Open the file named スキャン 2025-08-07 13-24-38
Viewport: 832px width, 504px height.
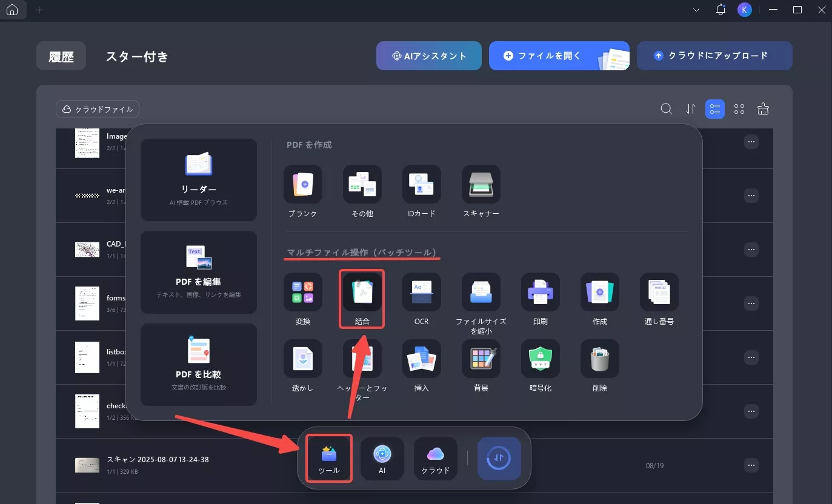point(158,460)
